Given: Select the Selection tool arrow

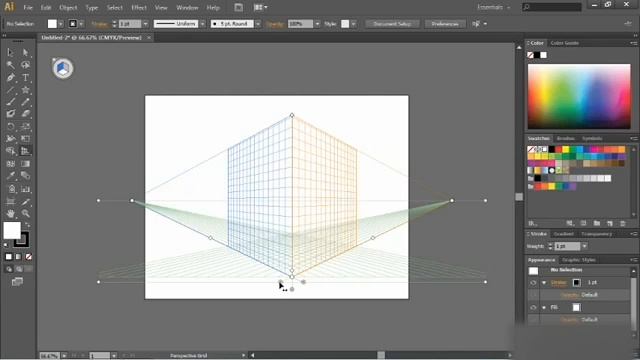Looking at the screenshot, I should pyautogui.click(x=10, y=52).
